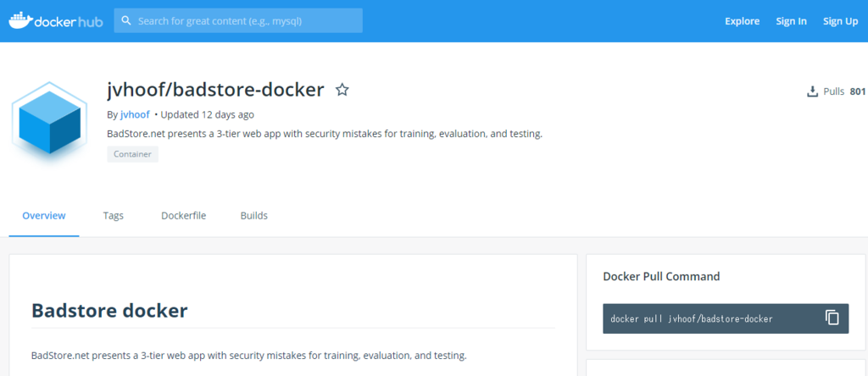Open the Builds tab

click(253, 216)
